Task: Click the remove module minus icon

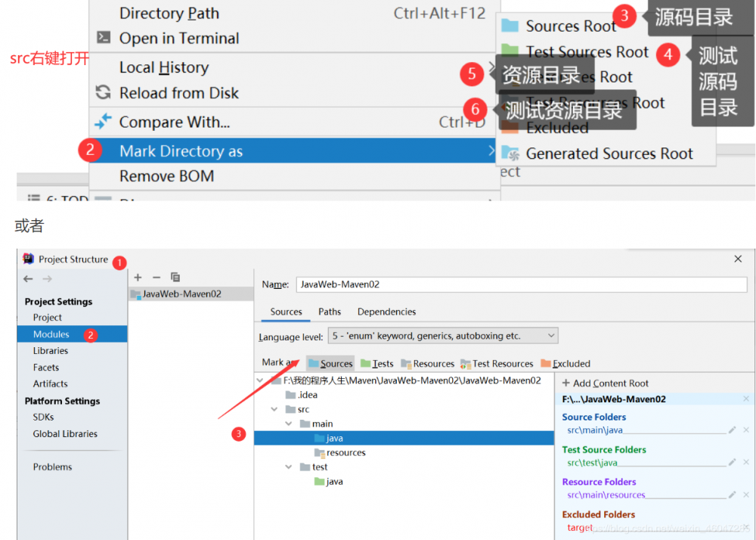Action: 156,278
